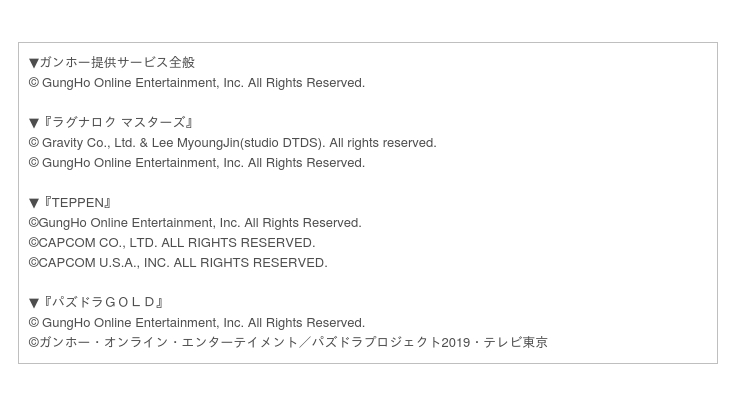This screenshot has height=404, width=740.
Task: Click the triangle marker before ラグナロク マスターズ
Action: (x=34, y=123)
